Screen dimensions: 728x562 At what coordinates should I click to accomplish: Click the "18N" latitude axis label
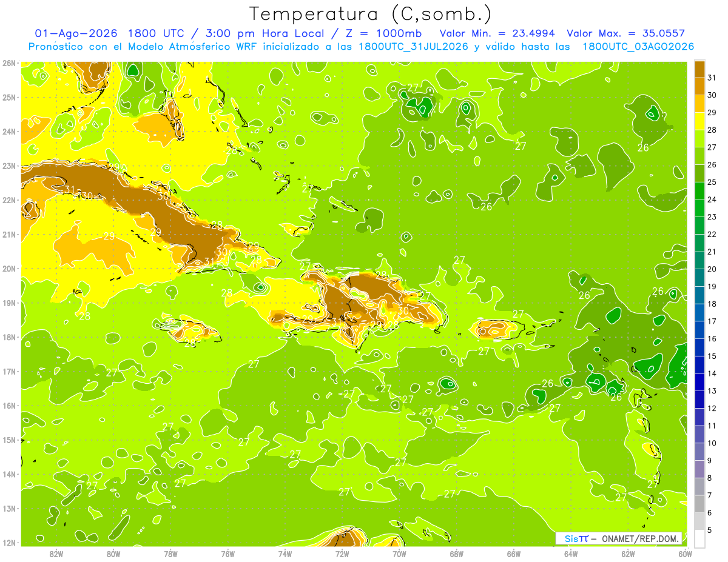pyautogui.click(x=8, y=337)
